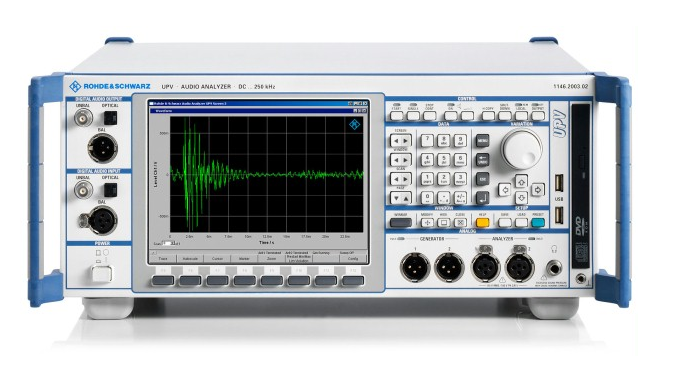The image size is (678, 365).
Task: Click the WINDOW CLOSE key with X symbol
Action: 460,223
